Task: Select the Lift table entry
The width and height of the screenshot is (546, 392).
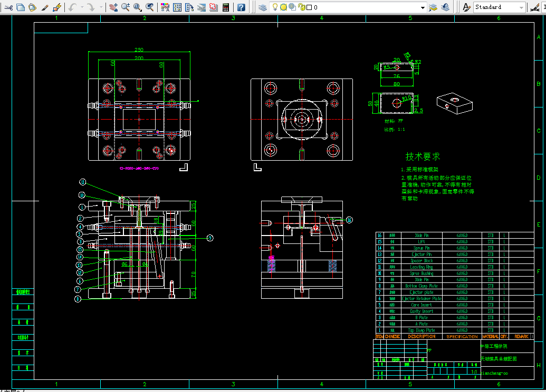Action: pyautogui.click(x=422, y=242)
